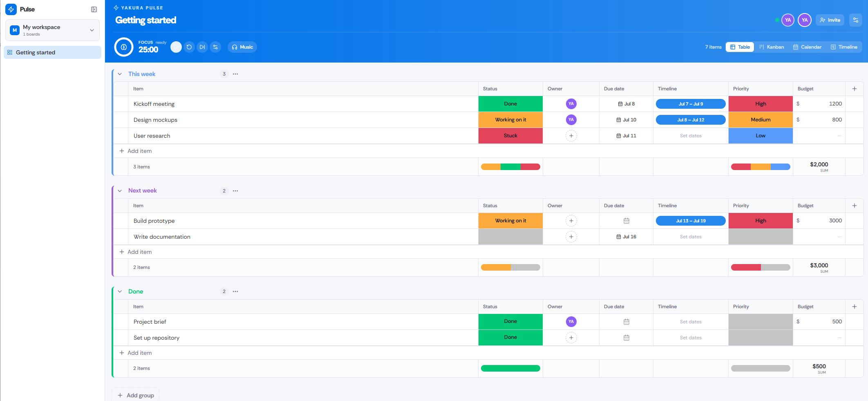Open the My workspace dropdown

[x=52, y=30]
